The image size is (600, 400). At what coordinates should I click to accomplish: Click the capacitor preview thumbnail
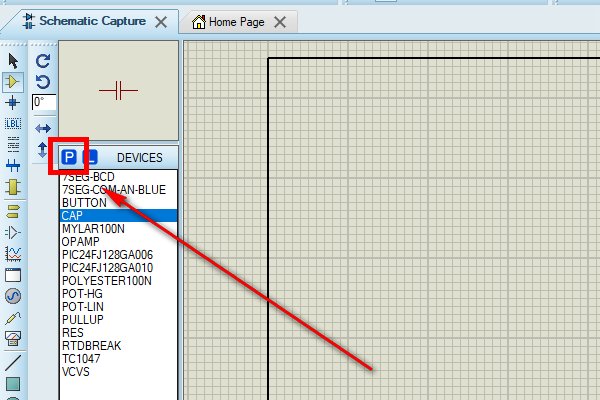click(x=119, y=91)
